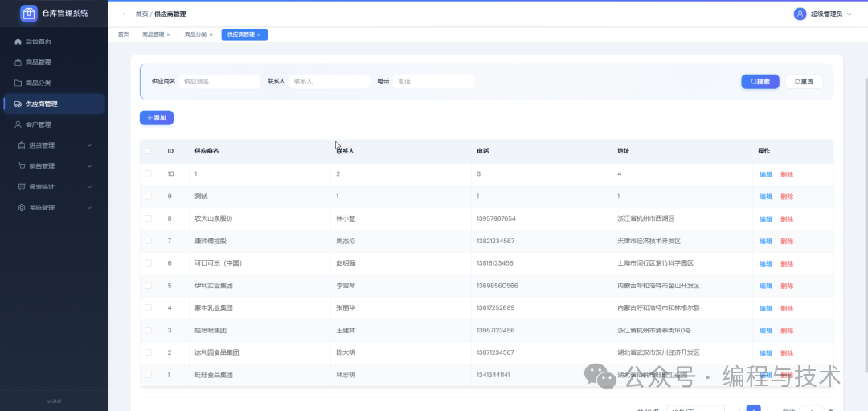The image size is (868, 411).
Task: Delete the 蒙牛乳业集团 supplier
Action: point(787,308)
